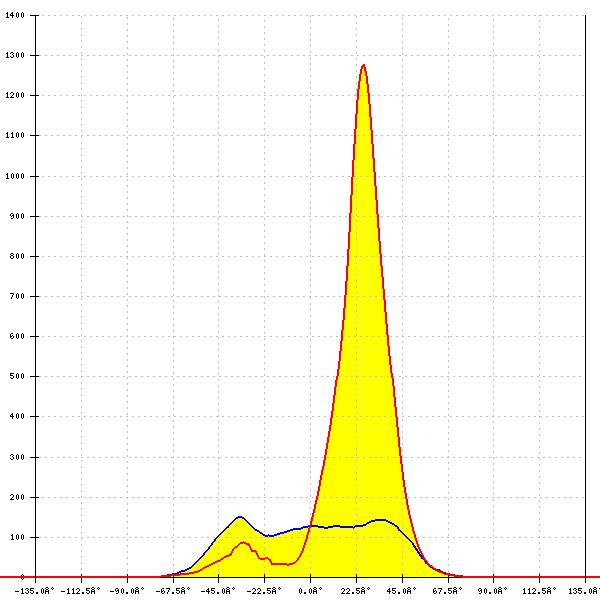The width and height of the screenshot is (600, 600).
Task: Click the 600 y-axis label
Action: tap(17, 336)
